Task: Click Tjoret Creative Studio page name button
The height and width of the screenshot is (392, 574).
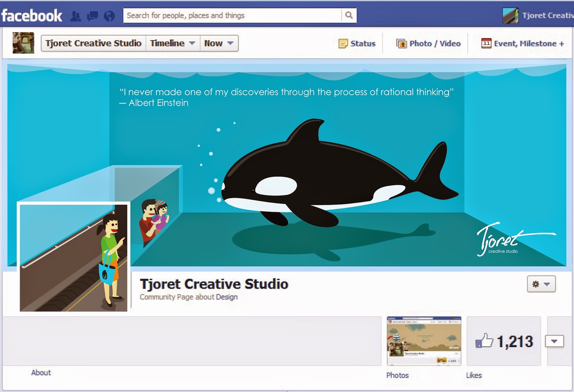Action: pos(93,43)
